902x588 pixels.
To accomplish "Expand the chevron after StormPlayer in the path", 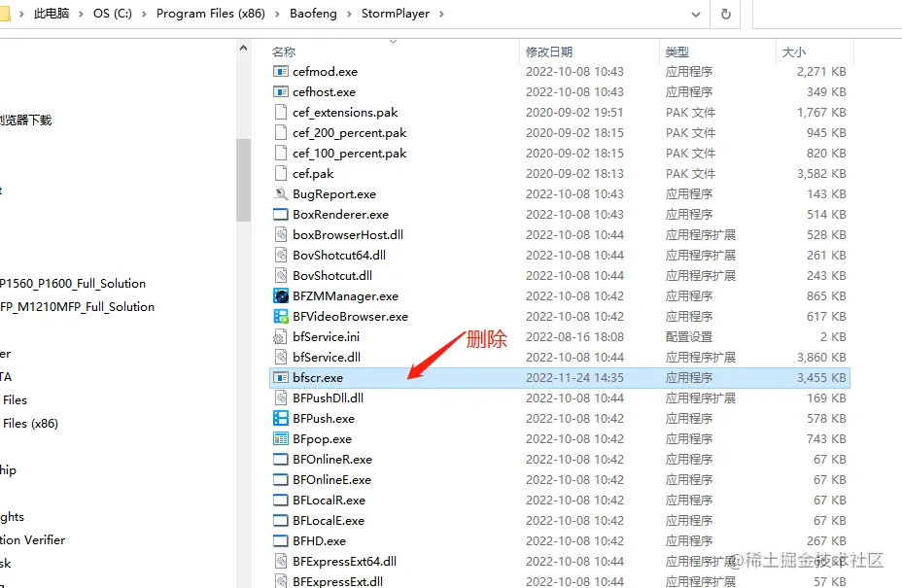I will pos(442,14).
